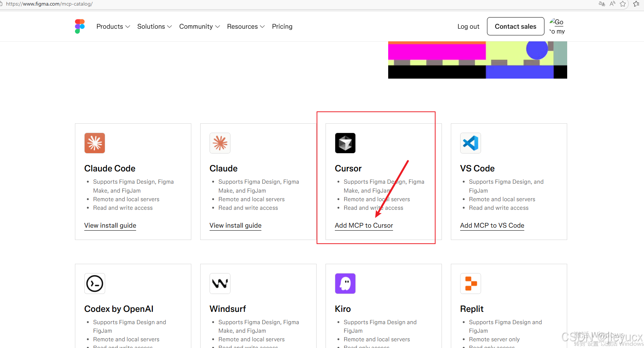644x348 pixels.
Task: Click Add MCP to VS Code link
Action: 492,225
